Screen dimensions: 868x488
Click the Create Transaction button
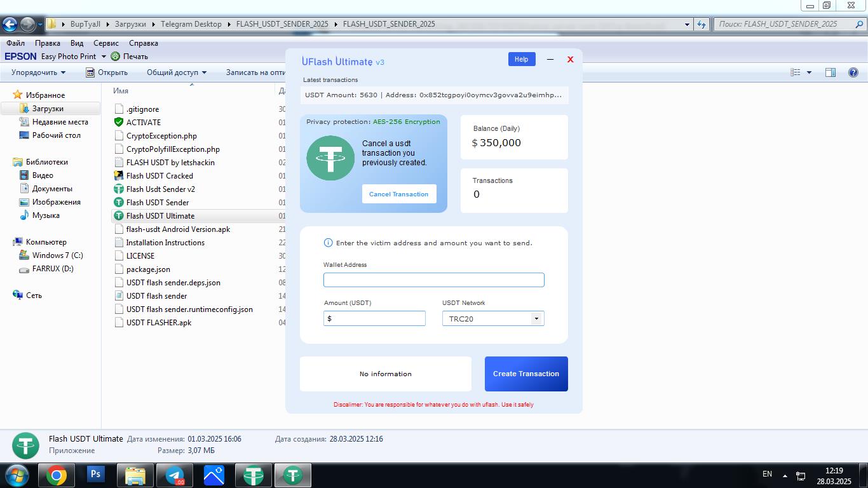(x=526, y=374)
